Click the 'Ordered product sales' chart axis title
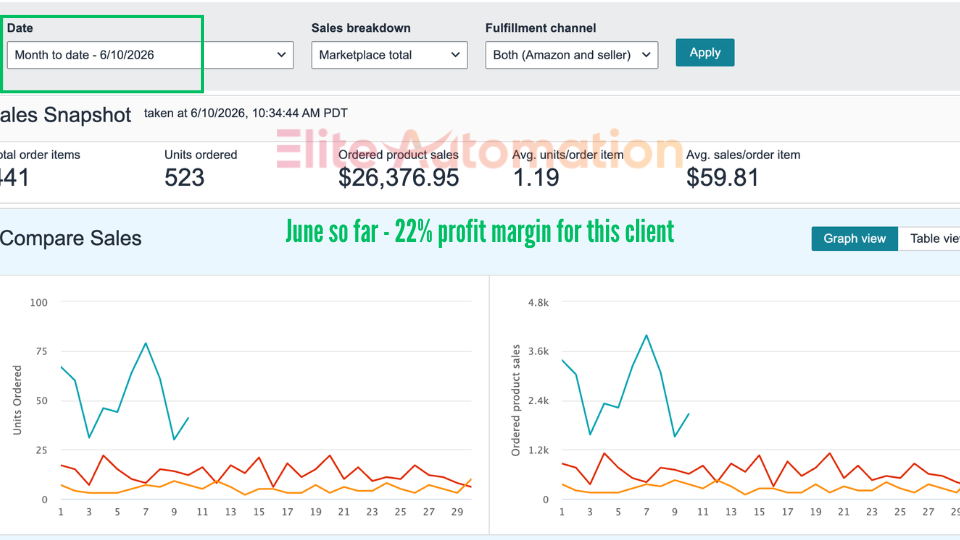Screen dimensions: 960x540 click(x=516, y=400)
